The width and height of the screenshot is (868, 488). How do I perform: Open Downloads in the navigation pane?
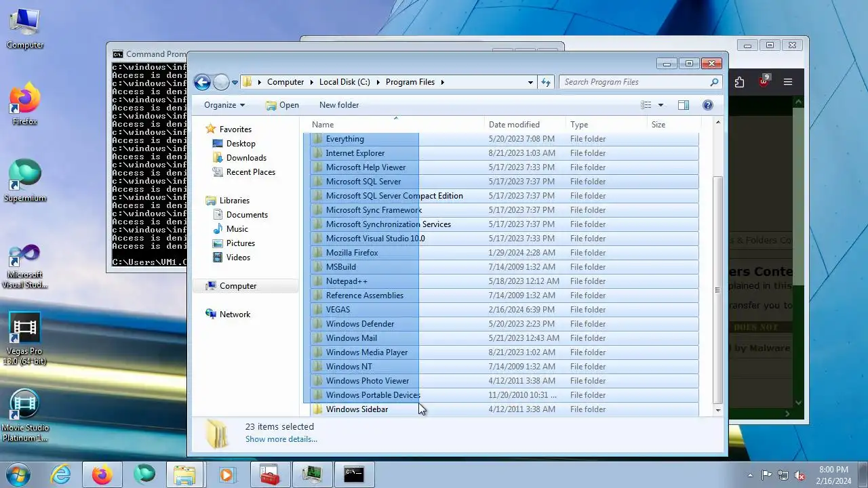point(246,158)
